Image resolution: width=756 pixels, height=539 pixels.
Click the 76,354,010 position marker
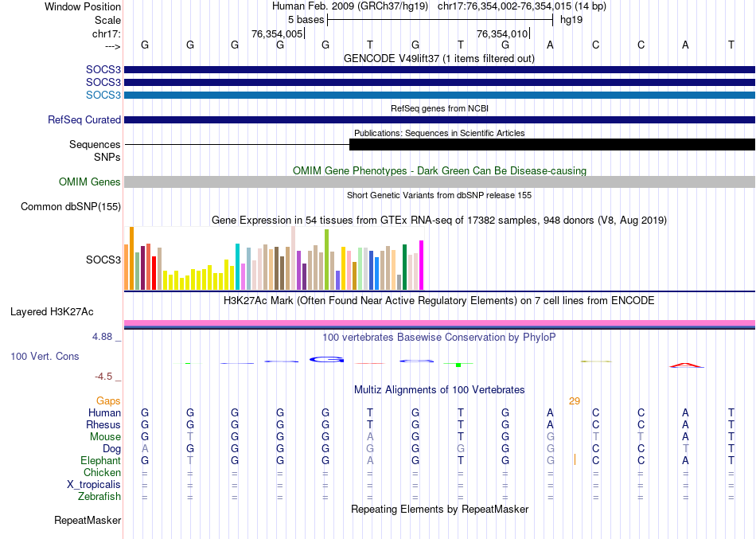click(x=502, y=33)
